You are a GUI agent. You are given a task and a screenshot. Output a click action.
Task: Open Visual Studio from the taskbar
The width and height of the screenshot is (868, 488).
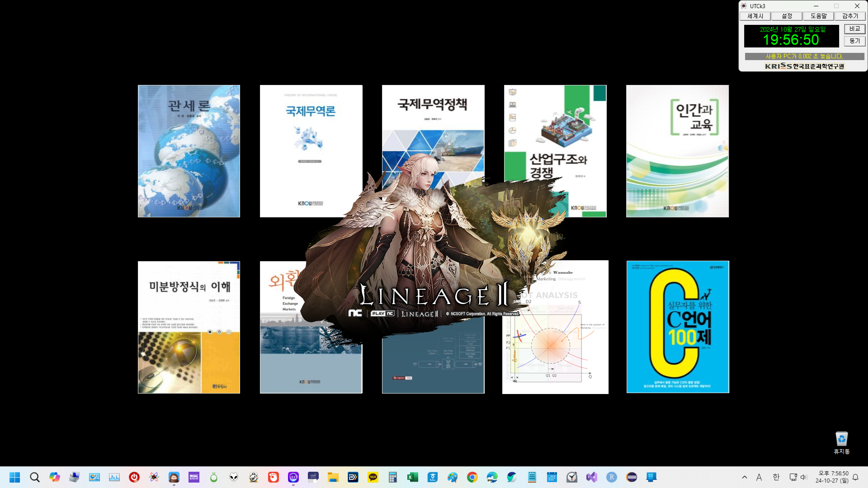(x=592, y=477)
